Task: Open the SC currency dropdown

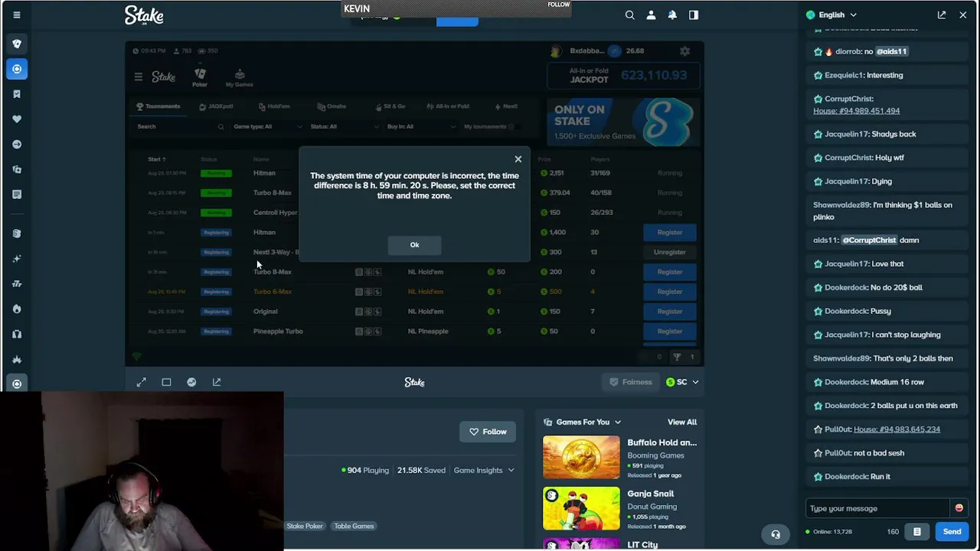Action: click(681, 382)
